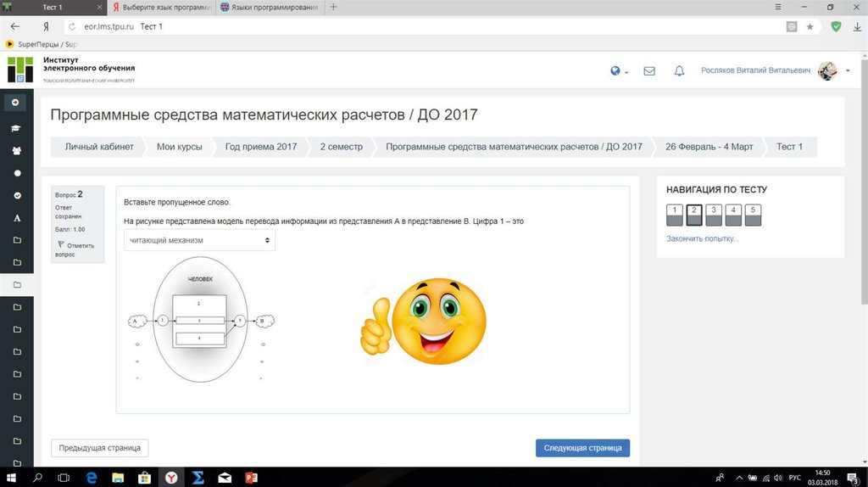Go to Следующая страница
Viewport: 868px width, 487px height.
click(582, 448)
